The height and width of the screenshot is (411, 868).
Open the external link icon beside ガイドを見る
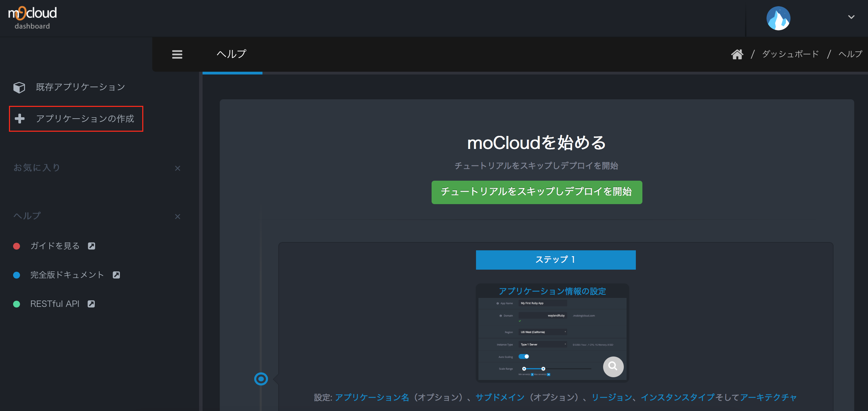click(92, 245)
